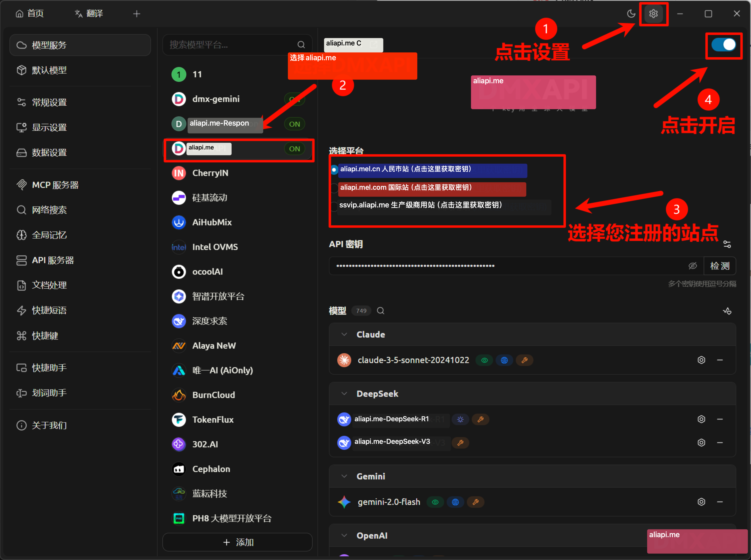
Task: Click the 检测 button to test the key
Action: coord(720,266)
